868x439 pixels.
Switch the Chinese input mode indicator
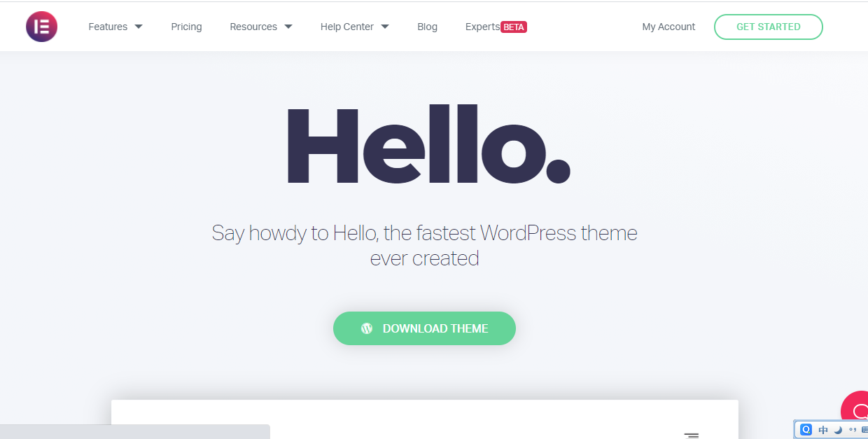tap(823, 430)
